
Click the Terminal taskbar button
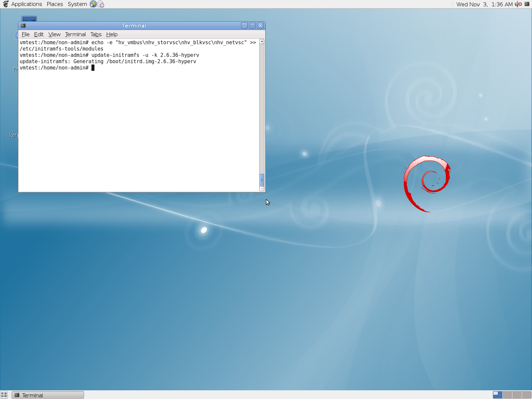[48, 395]
